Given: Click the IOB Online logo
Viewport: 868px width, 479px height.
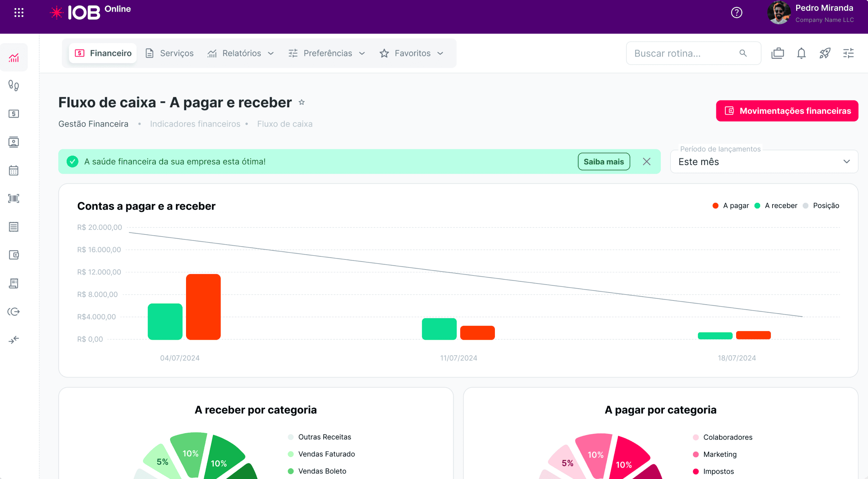Looking at the screenshot, I should click(x=90, y=13).
